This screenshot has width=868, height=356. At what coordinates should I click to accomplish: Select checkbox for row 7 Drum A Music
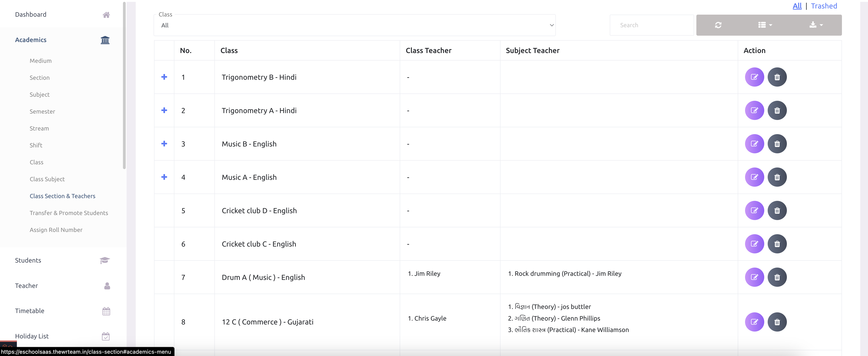click(164, 277)
